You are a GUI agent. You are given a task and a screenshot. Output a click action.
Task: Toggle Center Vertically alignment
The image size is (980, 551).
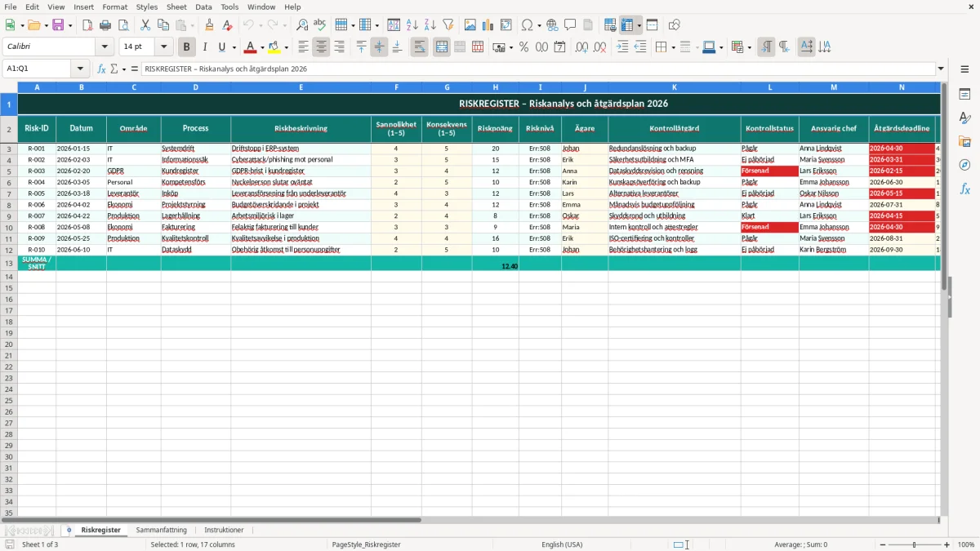(x=379, y=47)
